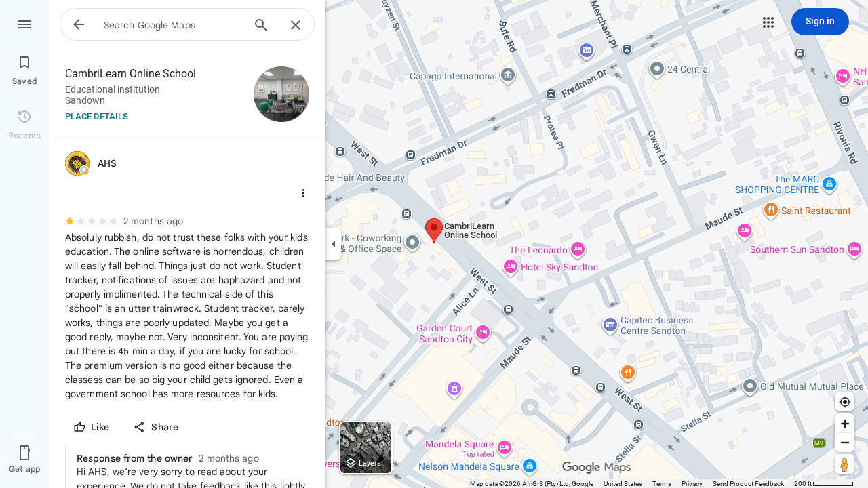Click the Sign in button

click(820, 22)
